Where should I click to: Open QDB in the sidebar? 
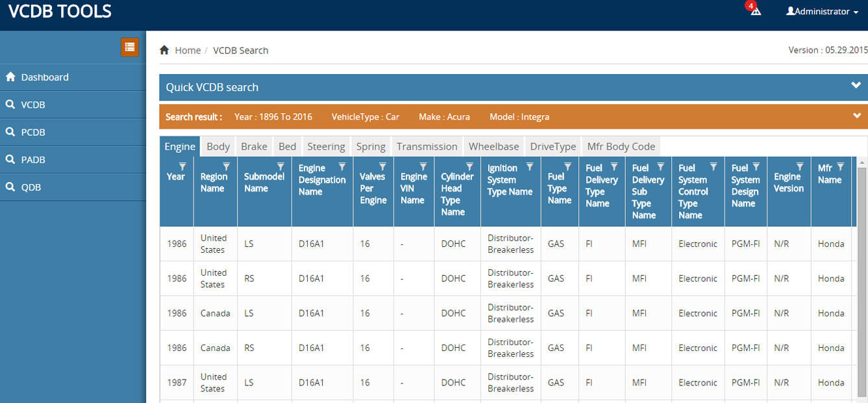[x=73, y=187]
